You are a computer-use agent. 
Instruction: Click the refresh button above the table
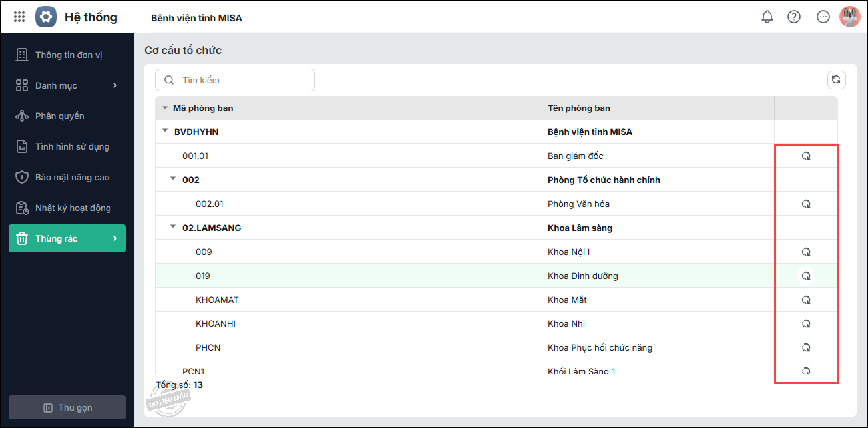pos(836,80)
